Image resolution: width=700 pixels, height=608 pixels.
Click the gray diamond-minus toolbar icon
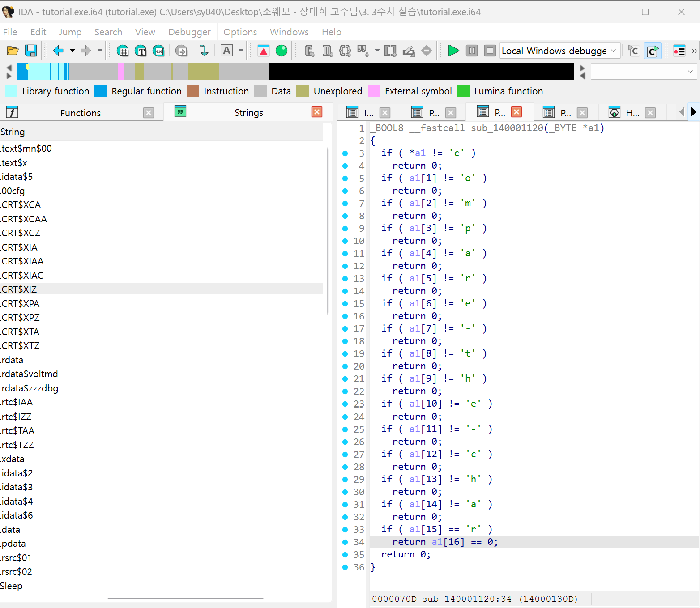(x=427, y=51)
